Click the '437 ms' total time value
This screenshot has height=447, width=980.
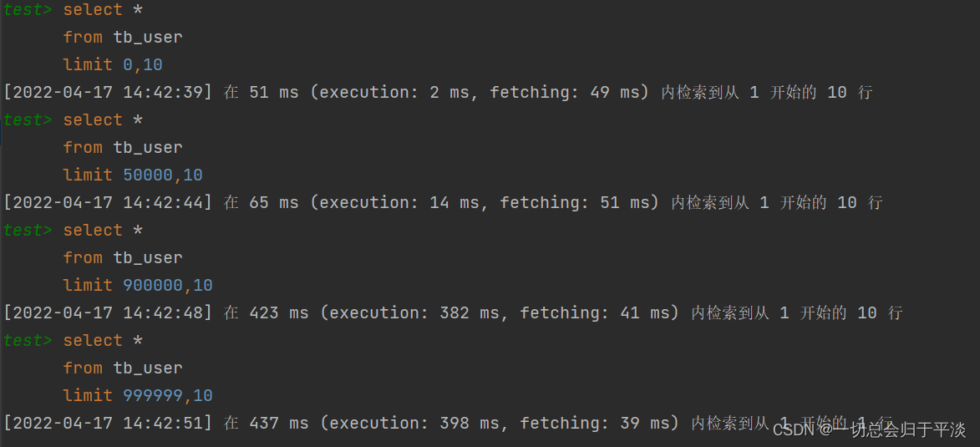[278, 423]
